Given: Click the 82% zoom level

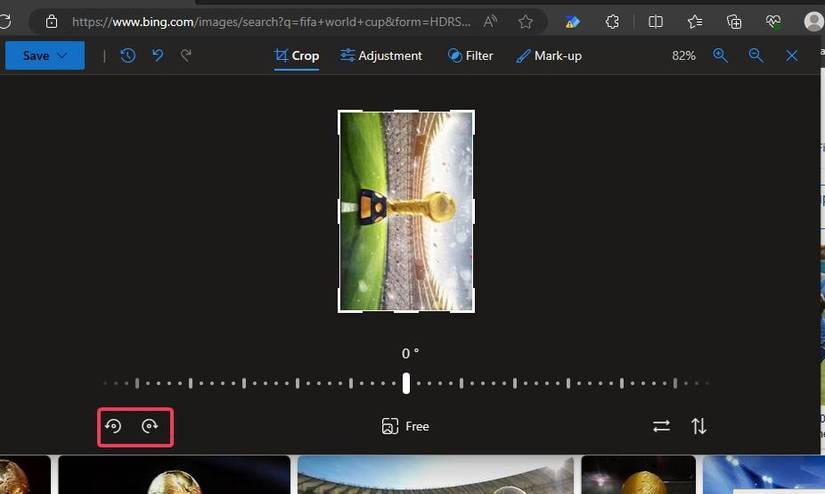Looking at the screenshot, I should 683,56.
